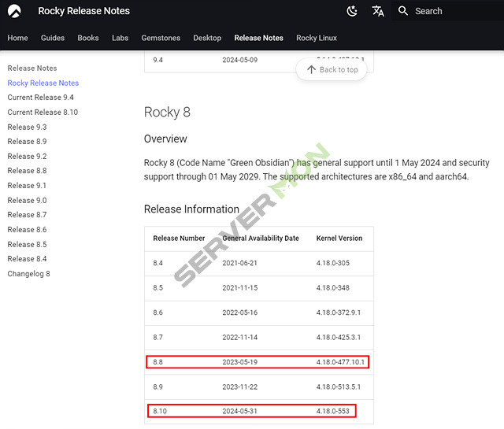Toggle dark mode with the moon icon
Image resolution: width=504 pixels, height=429 pixels.
[x=352, y=11]
